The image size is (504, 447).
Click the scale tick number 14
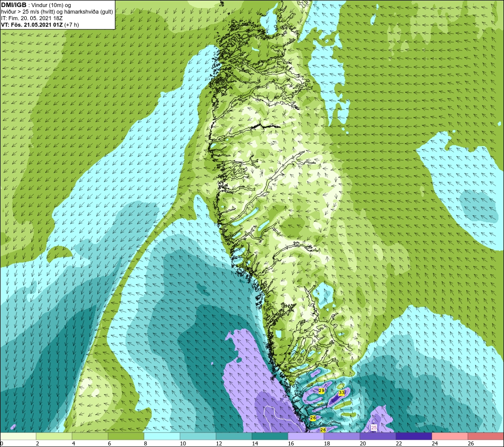tap(255, 443)
